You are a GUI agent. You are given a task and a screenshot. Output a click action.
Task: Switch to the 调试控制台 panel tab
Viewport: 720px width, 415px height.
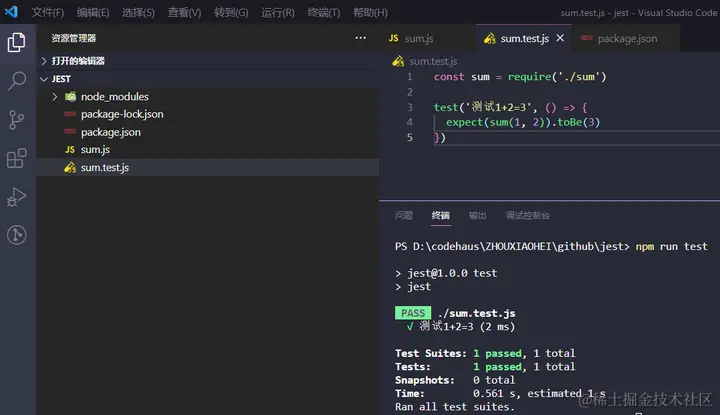528,215
